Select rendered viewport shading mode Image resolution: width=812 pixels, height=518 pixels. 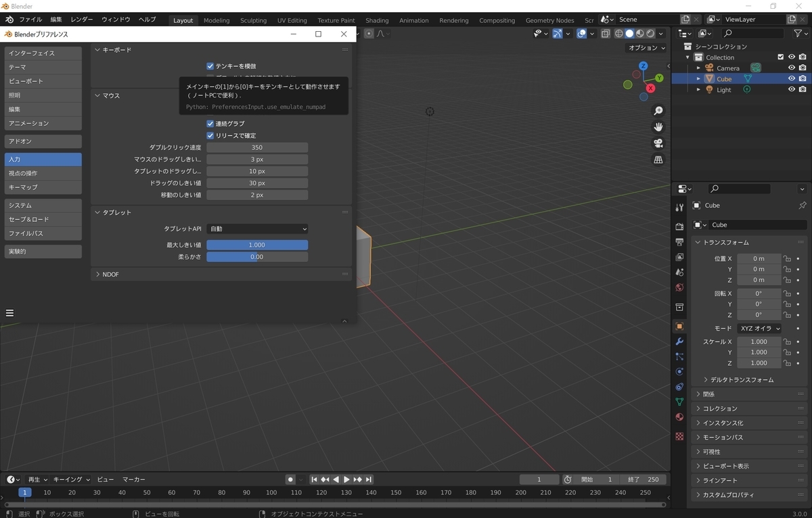[650, 33]
